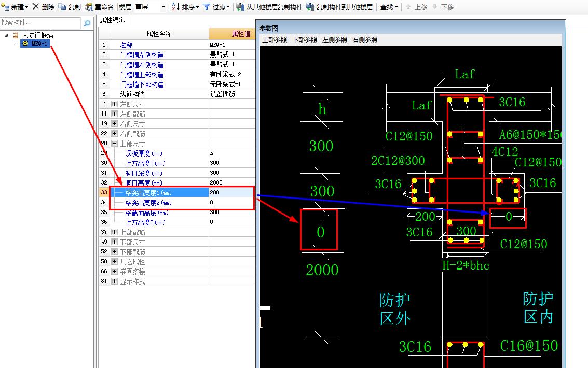Open the 新建 dropdown arrow
Screen dimensions: 588x368
pyautogui.click(x=26, y=7)
